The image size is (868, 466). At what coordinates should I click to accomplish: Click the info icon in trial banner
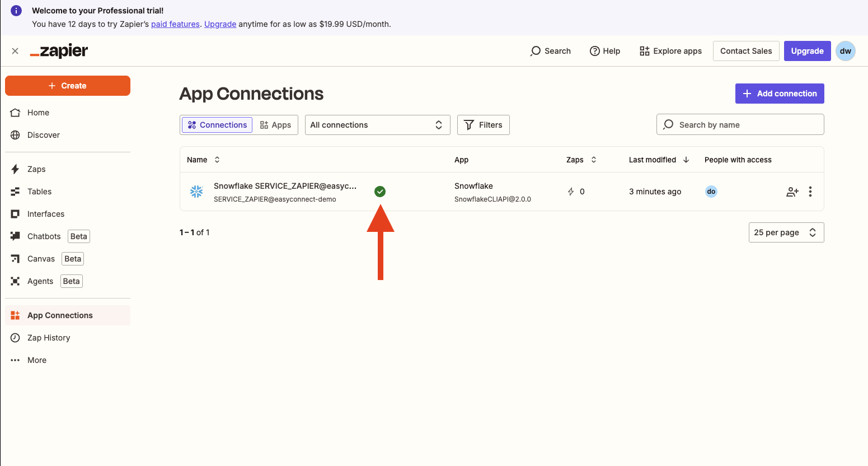(16, 11)
